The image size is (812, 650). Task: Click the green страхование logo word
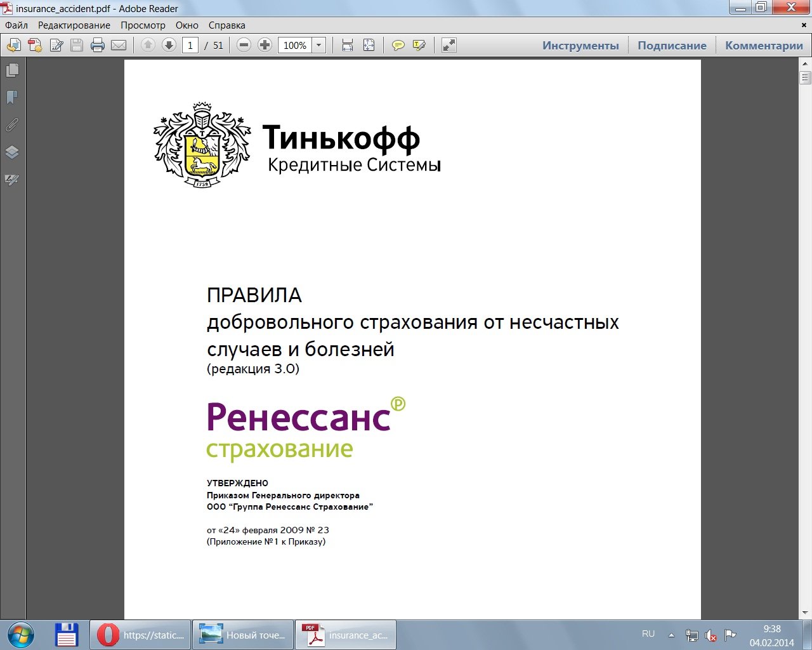coord(280,449)
